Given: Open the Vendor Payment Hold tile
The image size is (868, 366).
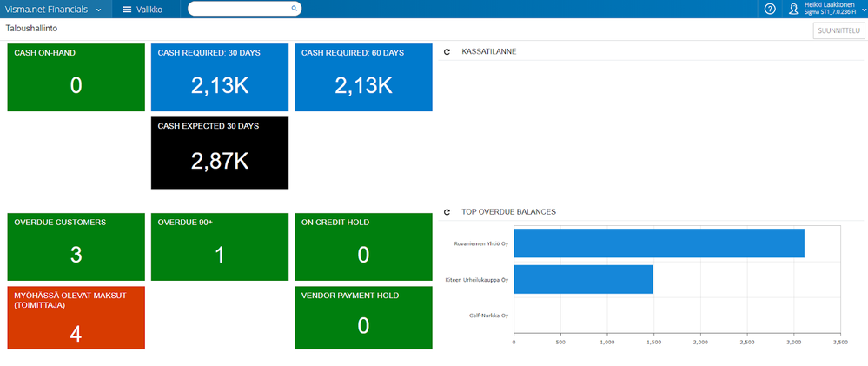Looking at the screenshot, I should [x=363, y=318].
